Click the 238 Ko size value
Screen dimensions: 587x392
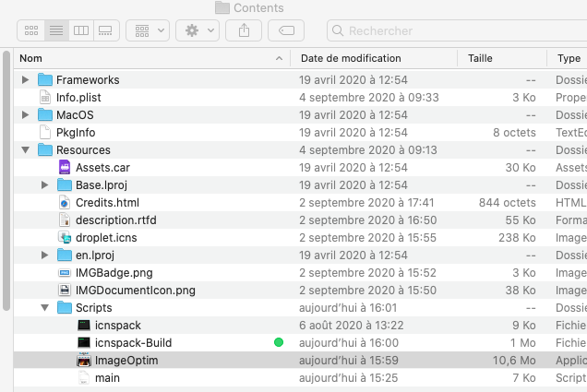[x=517, y=238]
